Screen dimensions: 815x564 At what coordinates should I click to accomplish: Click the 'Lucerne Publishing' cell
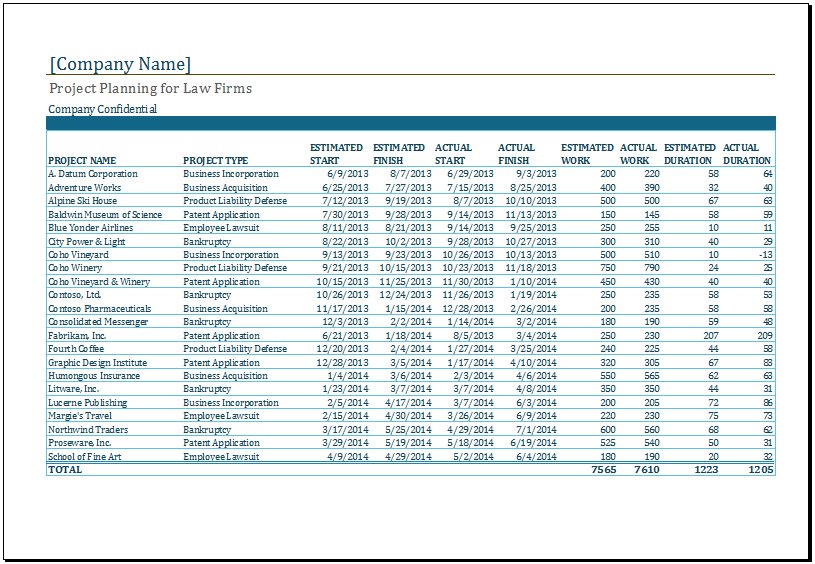point(88,403)
